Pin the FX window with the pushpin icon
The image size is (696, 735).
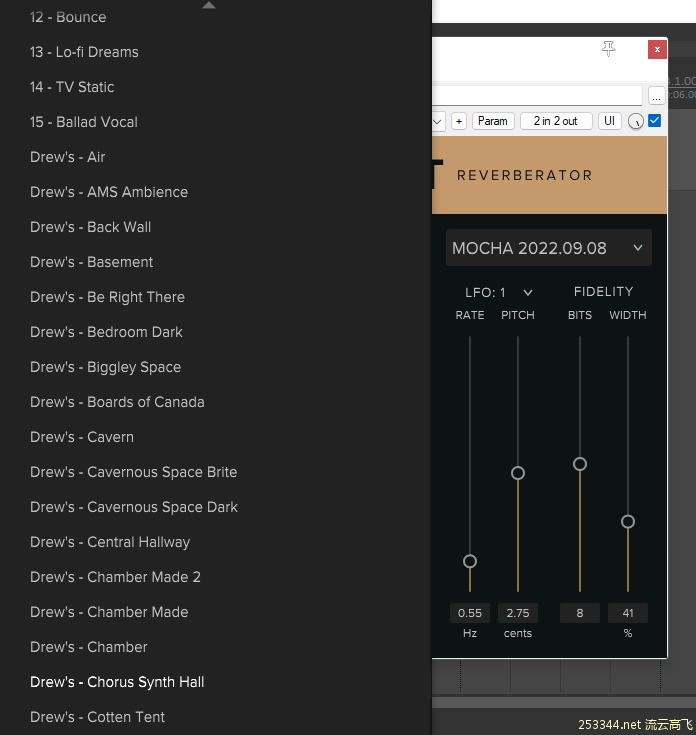[608, 48]
